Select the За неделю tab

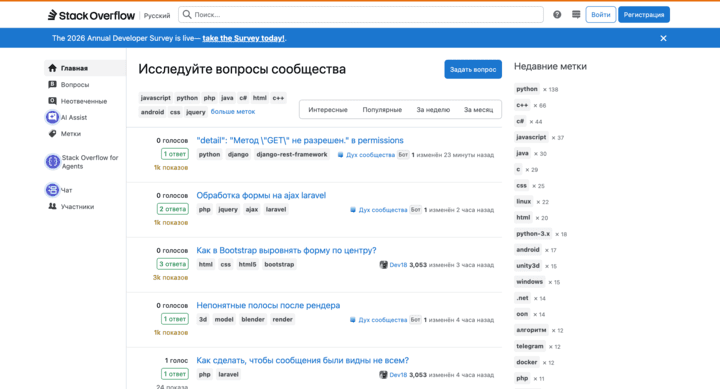tap(433, 110)
